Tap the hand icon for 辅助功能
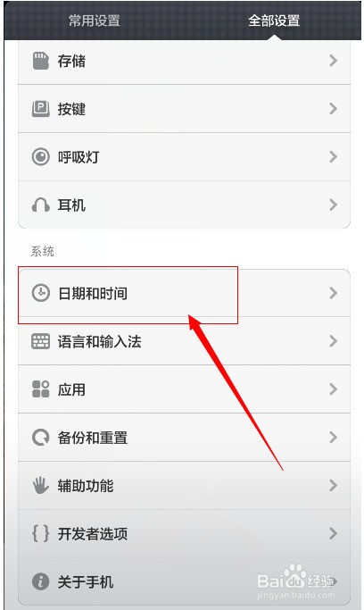The width and height of the screenshot is (364, 610). [40, 486]
